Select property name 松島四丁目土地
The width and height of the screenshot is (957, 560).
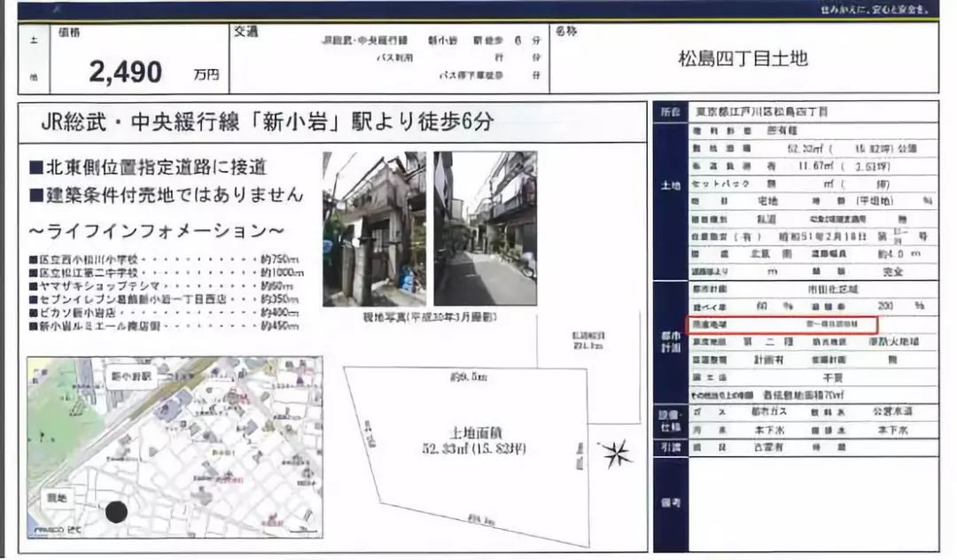tap(743, 58)
